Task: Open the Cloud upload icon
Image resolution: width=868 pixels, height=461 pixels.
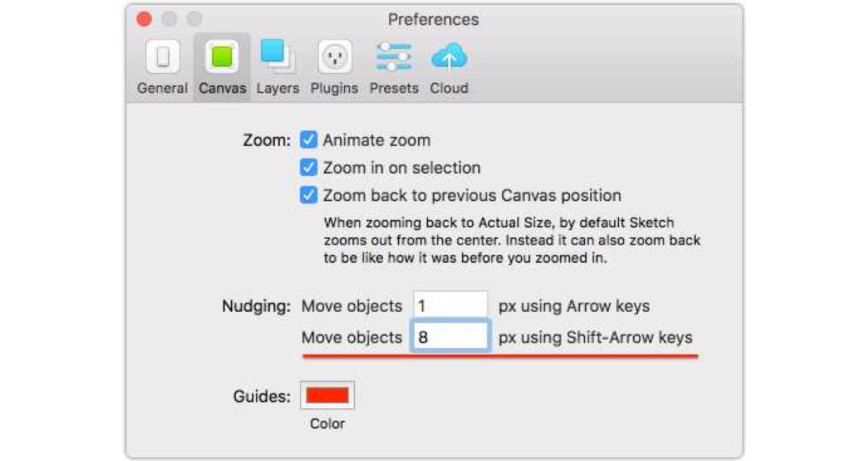Action: tap(449, 57)
